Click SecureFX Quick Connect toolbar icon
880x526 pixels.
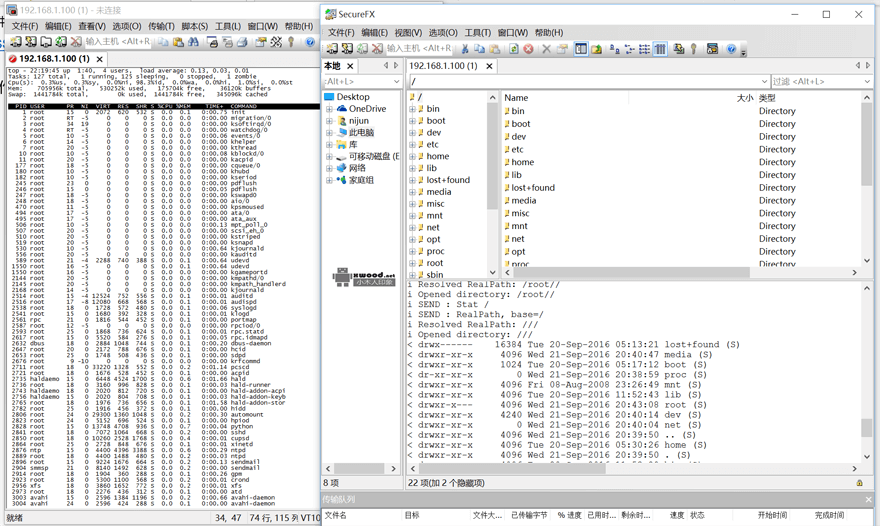[x=347, y=49]
